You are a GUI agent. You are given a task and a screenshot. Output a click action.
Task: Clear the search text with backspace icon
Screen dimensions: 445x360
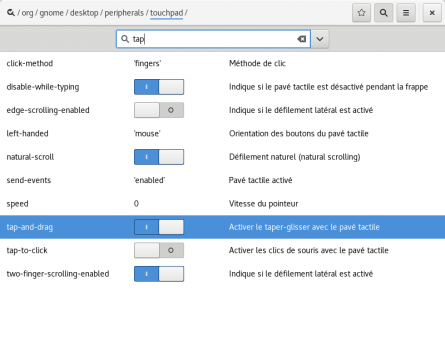pyautogui.click(x=302, y=39)
